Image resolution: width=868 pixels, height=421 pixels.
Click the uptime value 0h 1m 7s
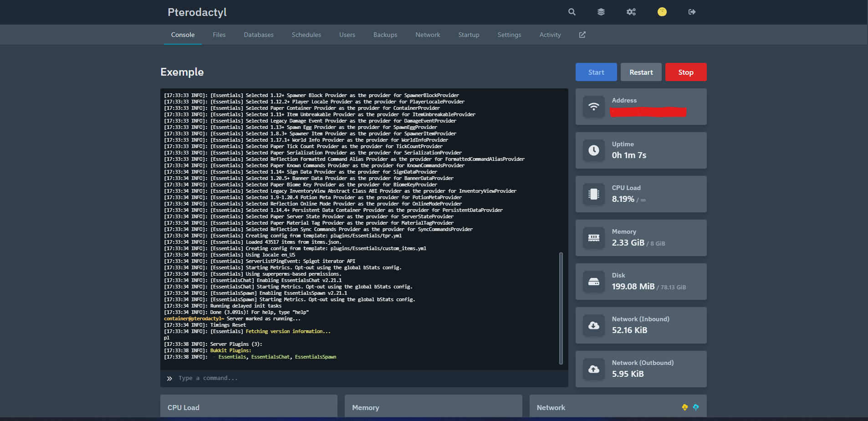(629, 155)
